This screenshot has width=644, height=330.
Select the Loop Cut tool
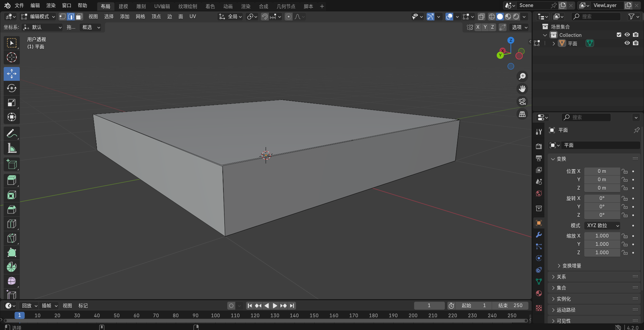point(12,224)
